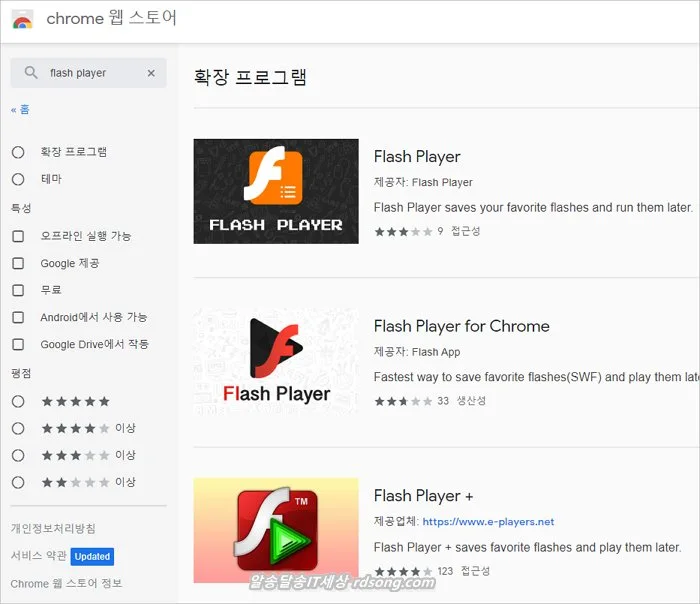Image resolution: width=700 pixels, height=604 pixels.
Task: Enable the 오프라인 실행 가능 checkbox
Action: 18,236
